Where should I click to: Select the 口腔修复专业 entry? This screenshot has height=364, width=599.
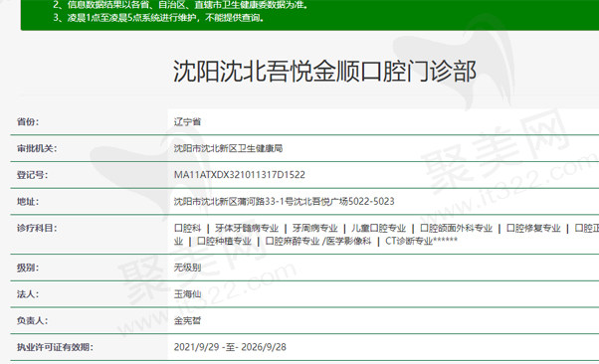click(533, 228)
